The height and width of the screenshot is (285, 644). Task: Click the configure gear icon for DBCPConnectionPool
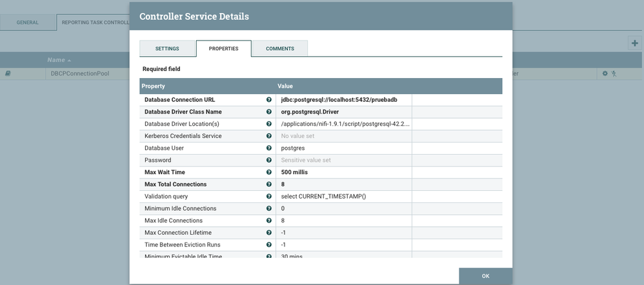605,74
